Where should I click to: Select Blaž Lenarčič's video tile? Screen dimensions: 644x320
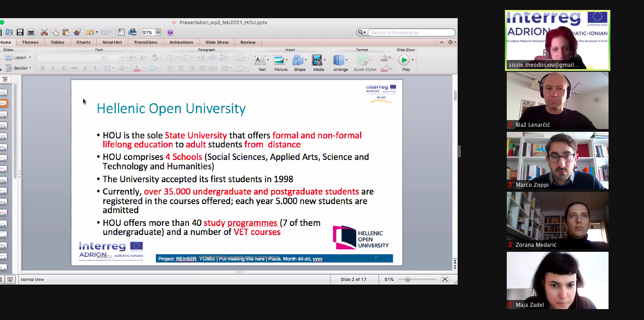click(x=558, y=100)
